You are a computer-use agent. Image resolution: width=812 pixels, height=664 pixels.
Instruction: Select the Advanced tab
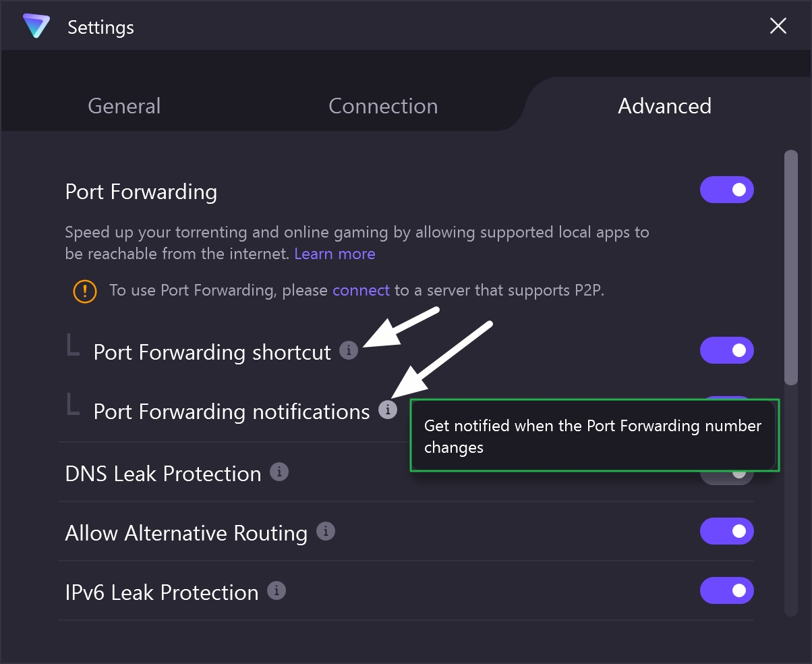(664, 106)
